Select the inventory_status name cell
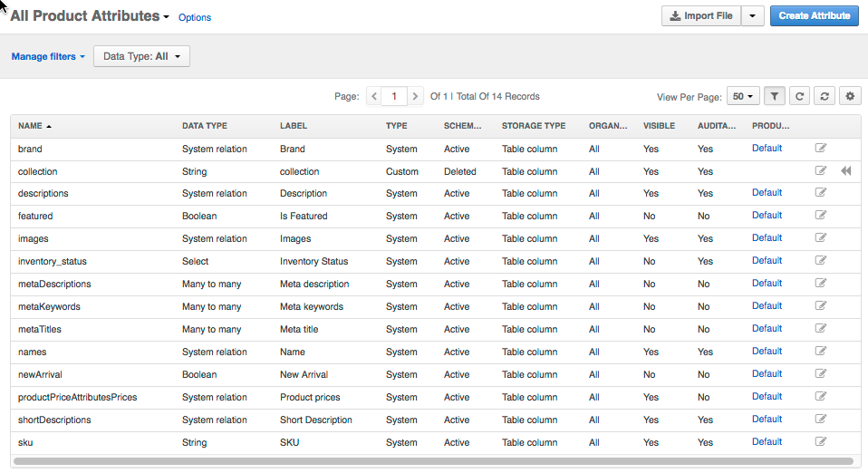This screenshot has width=868, height=473. pos(52,262)
